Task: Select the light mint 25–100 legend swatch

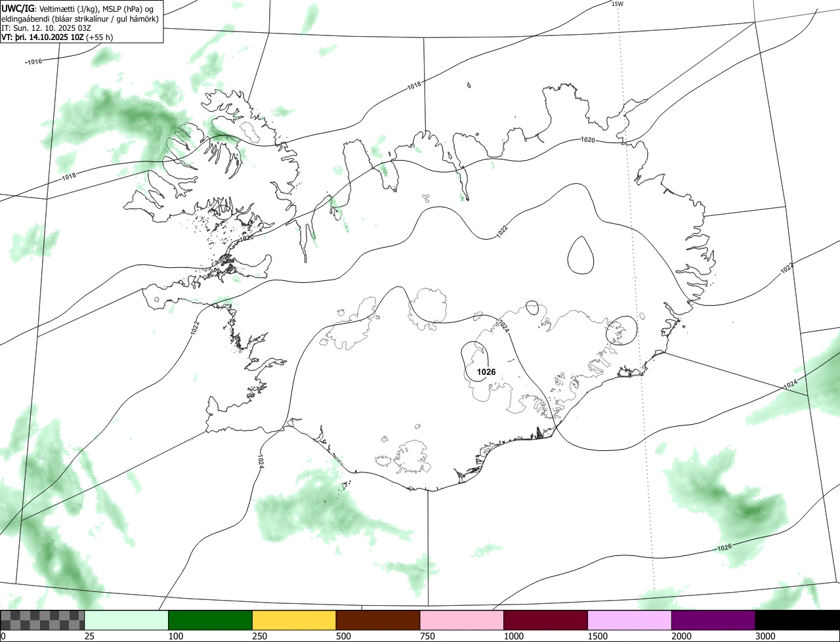Action: tap(127, 620)
